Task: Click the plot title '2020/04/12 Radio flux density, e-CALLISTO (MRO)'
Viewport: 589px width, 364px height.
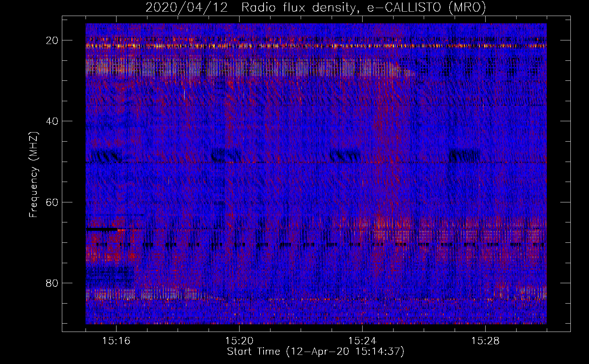Action: tap(316, 8)
